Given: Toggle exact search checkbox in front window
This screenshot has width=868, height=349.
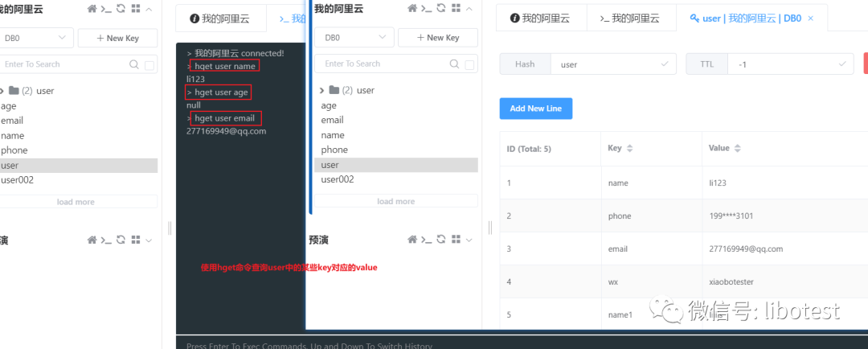Looking at the screenshot, I should (x=469, y=65).
